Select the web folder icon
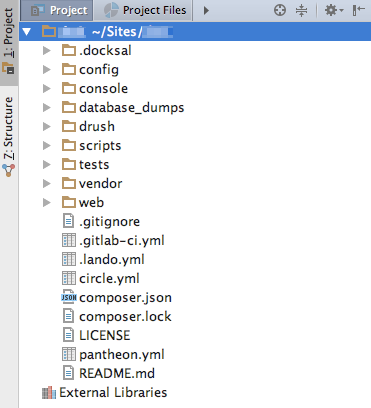The width and height of the screenshot is (371, 408). (x=69, y=202)
